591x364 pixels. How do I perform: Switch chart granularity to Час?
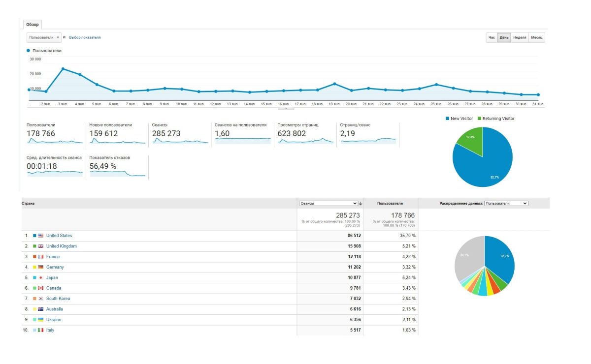(x=491, y=37)
